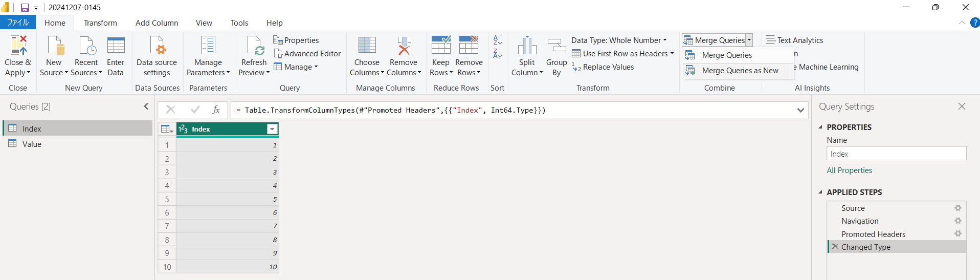Switch to the Transform tab

coord(100,23)
